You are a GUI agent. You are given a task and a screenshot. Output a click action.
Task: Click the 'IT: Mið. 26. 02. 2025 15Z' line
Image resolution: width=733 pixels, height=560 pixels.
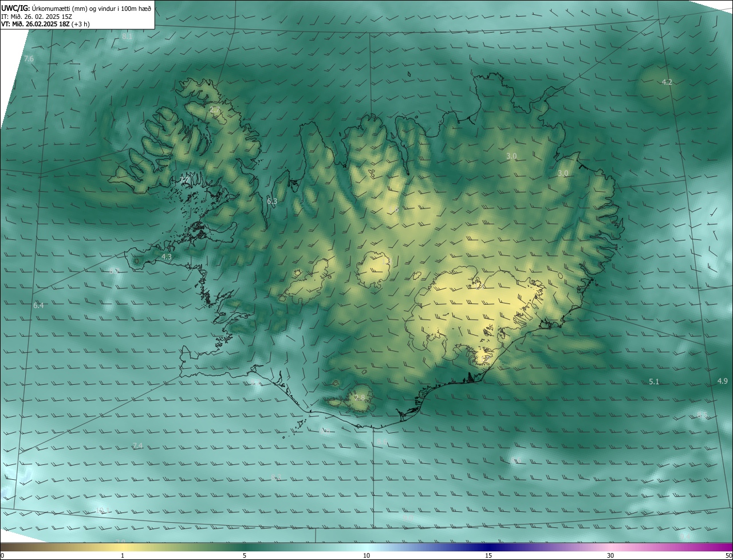(x=36, y=17)
